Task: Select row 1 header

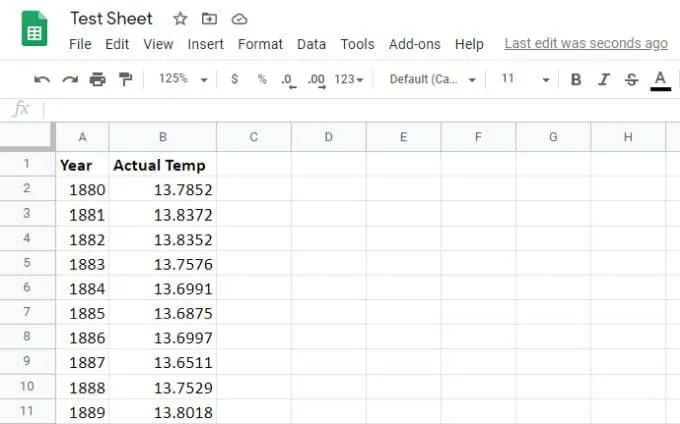Action: (x=27, y=164)
